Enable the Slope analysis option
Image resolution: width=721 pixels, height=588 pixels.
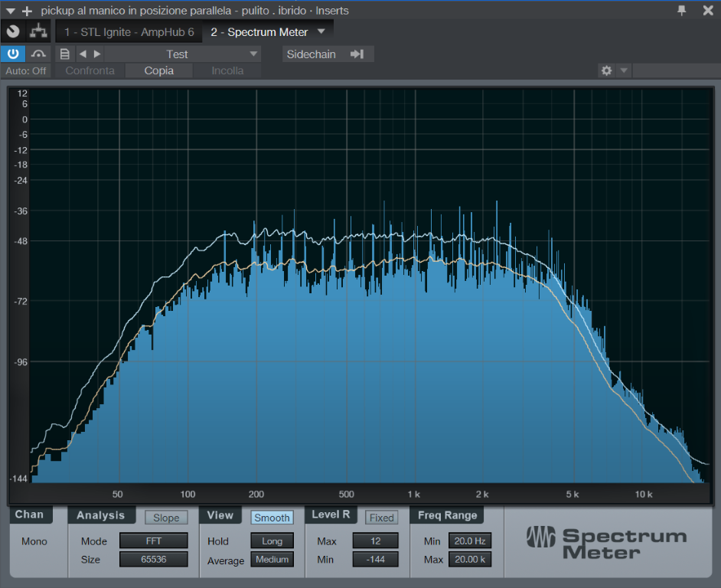click(x=166, y=518)
